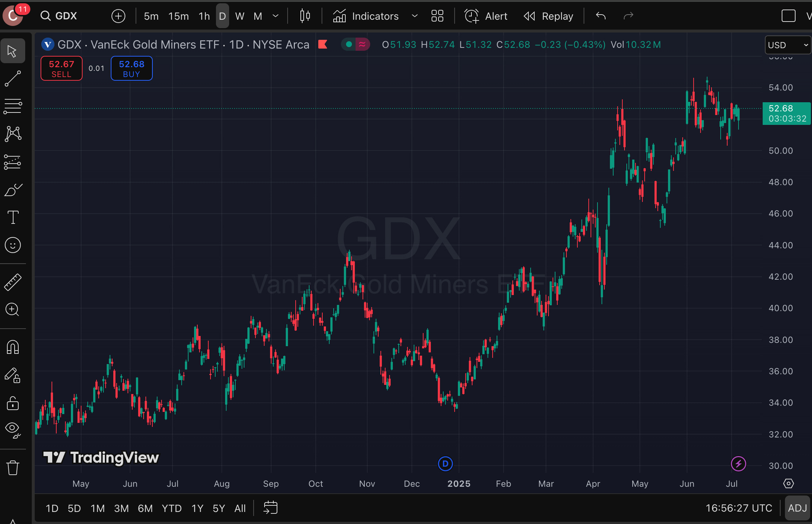812x524 pixels.
Task: Expand the timeframe intervals chevron
Action: [276, 16]
